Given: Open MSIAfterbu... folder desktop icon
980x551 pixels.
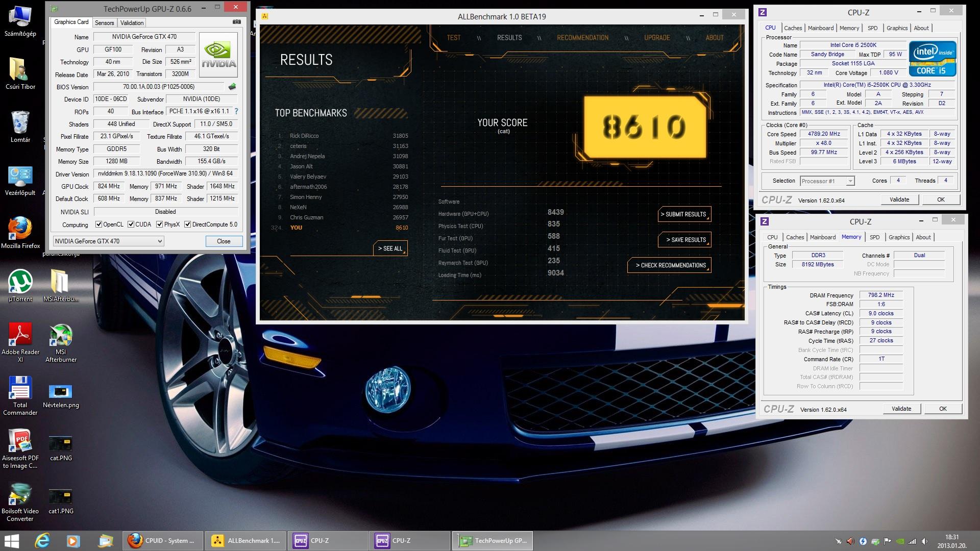Looking at the screenshot, I should click(61, 286).
